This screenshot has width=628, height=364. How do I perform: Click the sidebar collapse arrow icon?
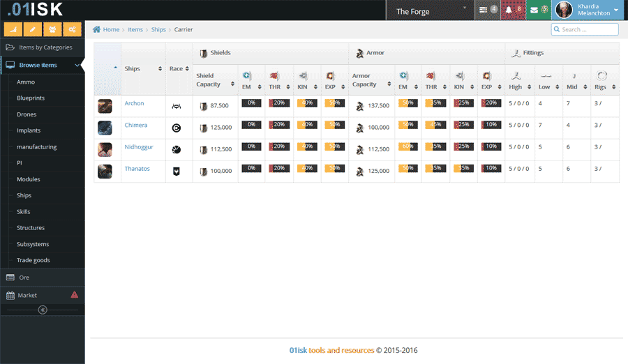[43, 310]
